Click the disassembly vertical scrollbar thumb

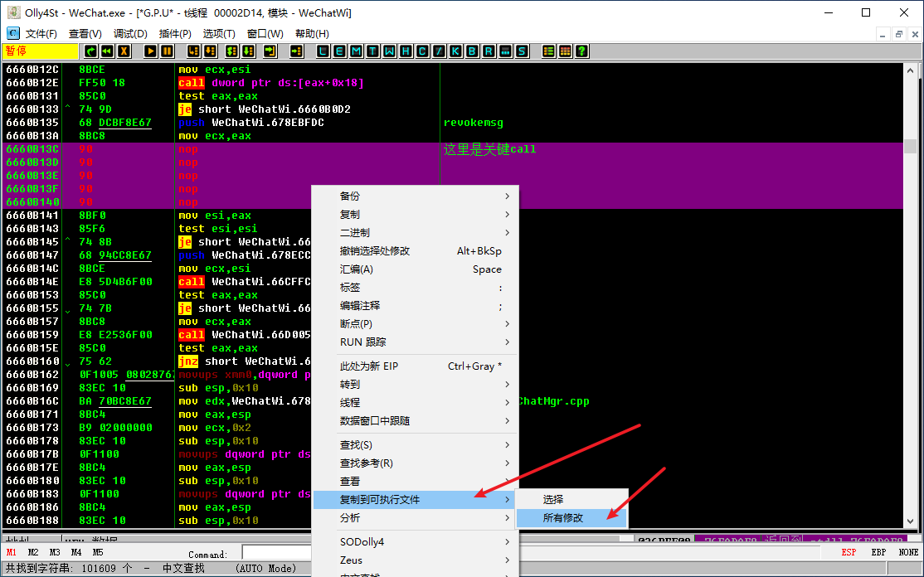tap(911, 145)
